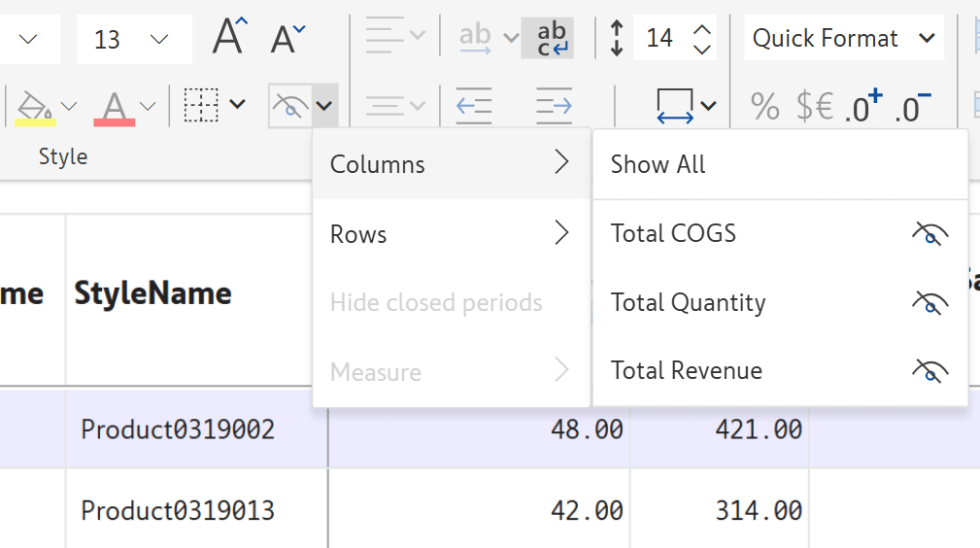The height and width of the screenshot is (548, 980).
Task: Select Show All in submenu
Action: pos(780,164)
